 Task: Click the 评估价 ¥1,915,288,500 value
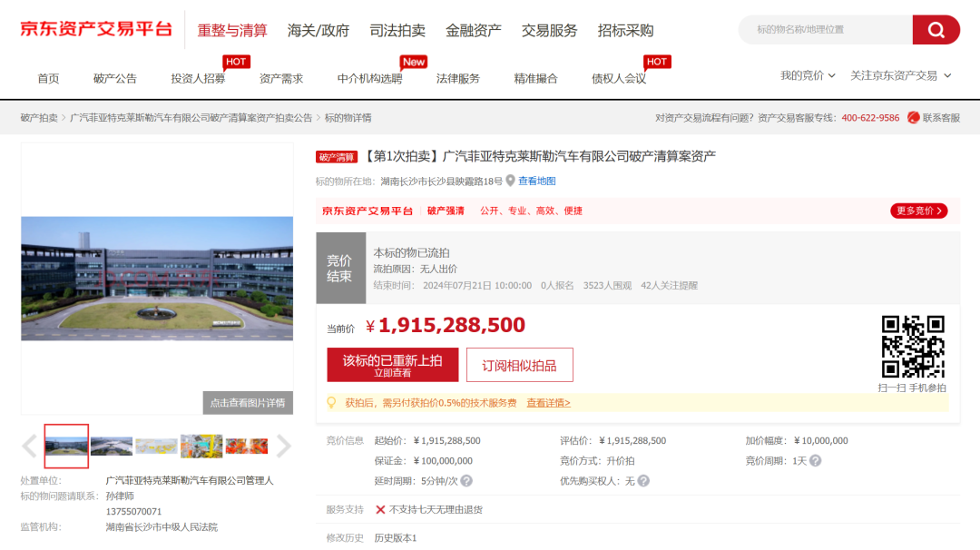[x=632, y=440]
